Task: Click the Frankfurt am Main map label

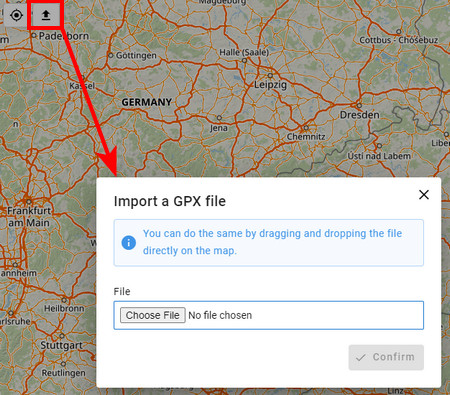Action: [x=29, y=217]
